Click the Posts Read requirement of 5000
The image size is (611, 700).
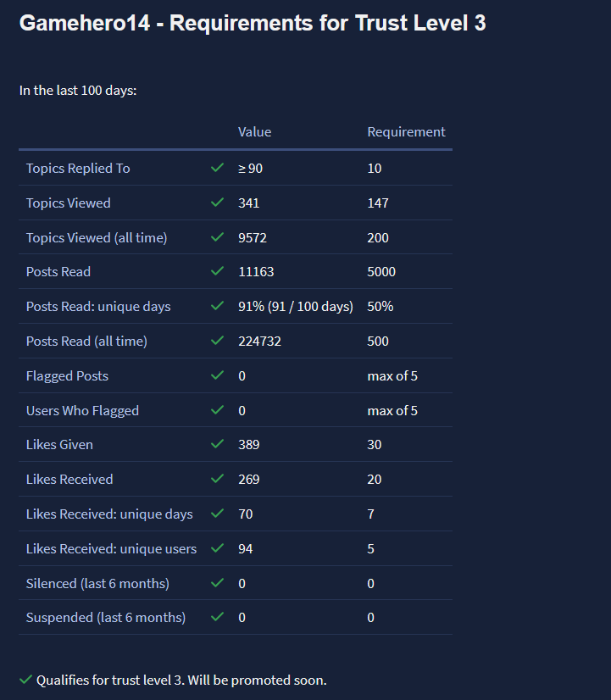coord(381,271)
